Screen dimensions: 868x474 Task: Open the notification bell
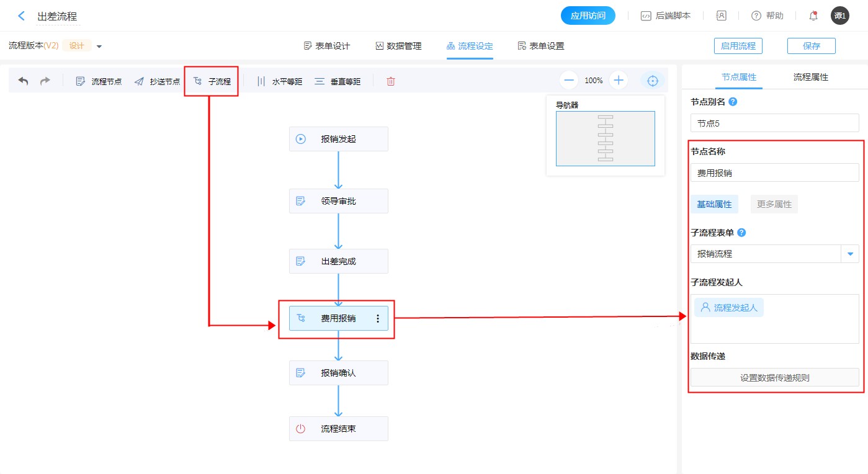(813, 16)
